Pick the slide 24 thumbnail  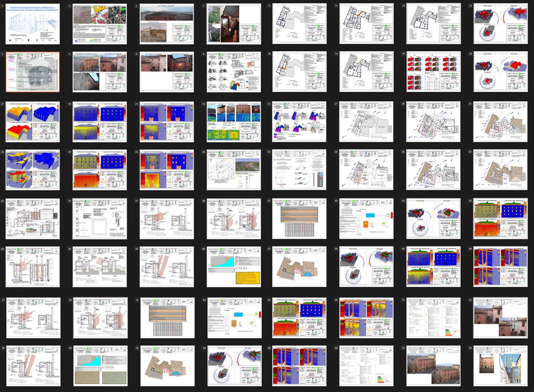coord(234,170)
